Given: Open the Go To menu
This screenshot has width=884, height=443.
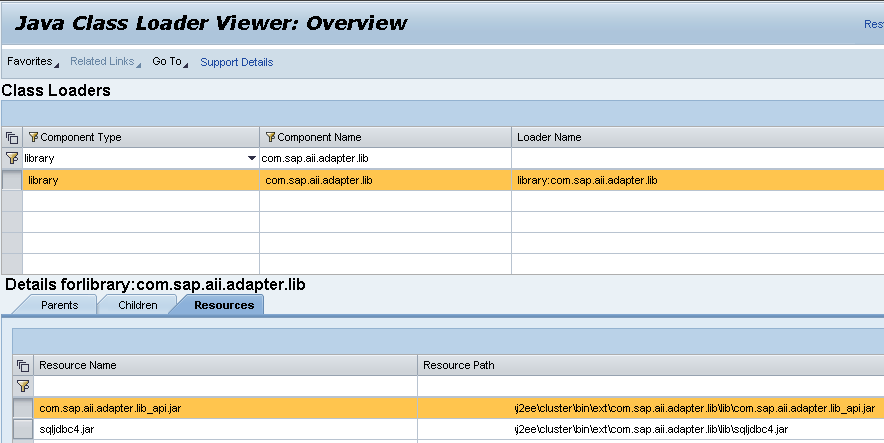Looking at the screenshot, I should pos(170,61).
